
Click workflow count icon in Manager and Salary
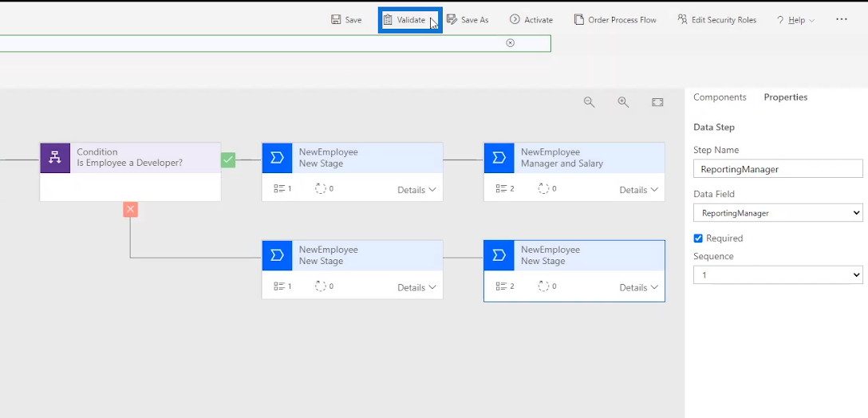click(x=543, y=189)
